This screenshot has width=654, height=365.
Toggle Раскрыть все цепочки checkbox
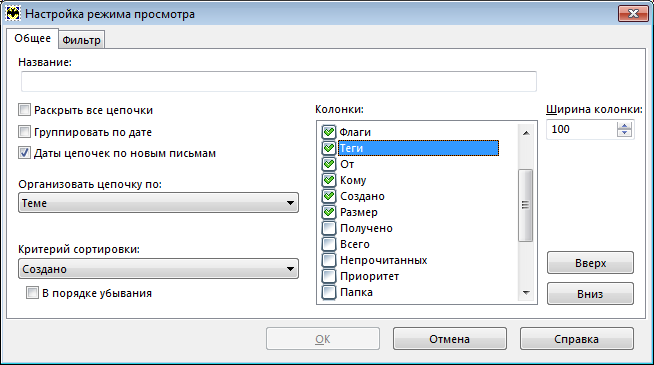click(24, 110)
